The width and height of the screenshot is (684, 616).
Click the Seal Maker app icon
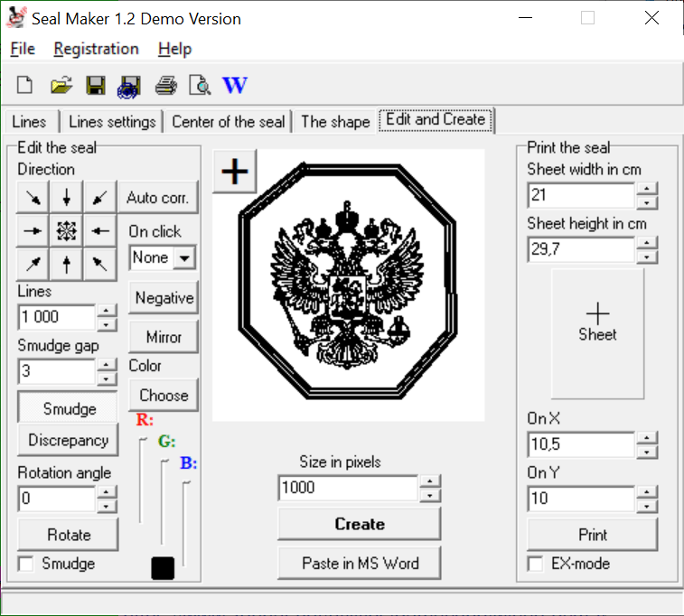(x=17, y=18)
